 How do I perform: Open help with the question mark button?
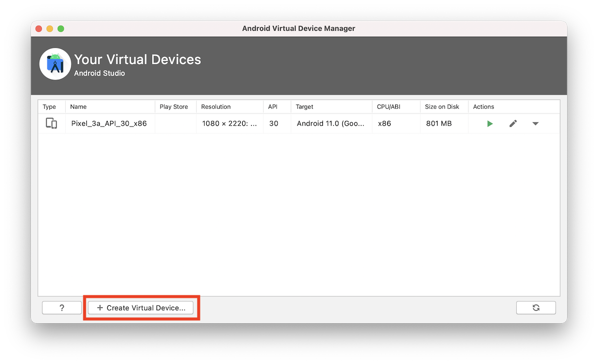pyautogui.click(x=62, y=308)
